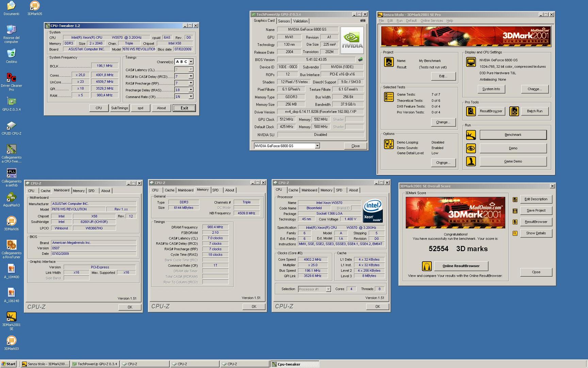Open Collegamento a CPU-Tweaker shortcut
Image resolution: width=588 pixels, height=368 pixels.
point(11,153)
